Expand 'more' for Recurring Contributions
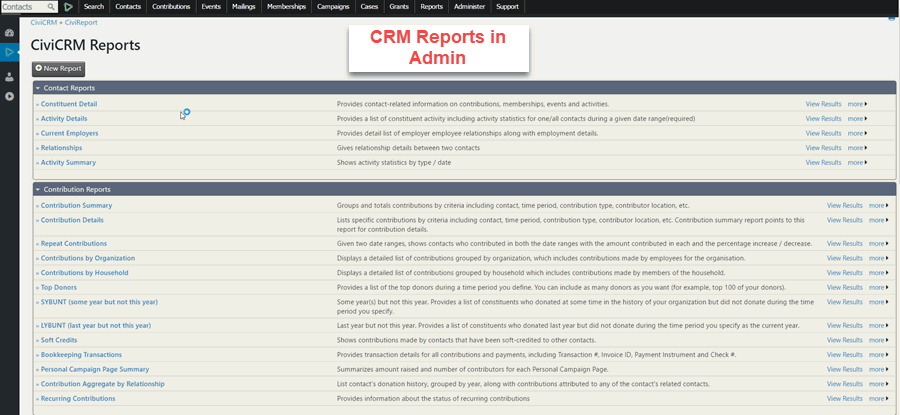This screenshot has height=415, width=900. (878, 398)
